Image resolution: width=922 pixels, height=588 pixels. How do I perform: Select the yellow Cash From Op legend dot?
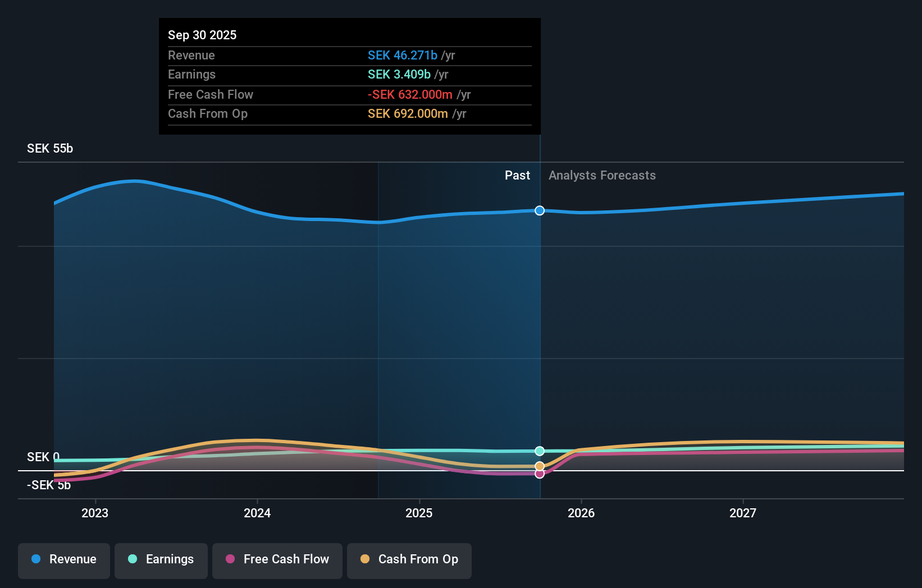[x=366, y=559]
